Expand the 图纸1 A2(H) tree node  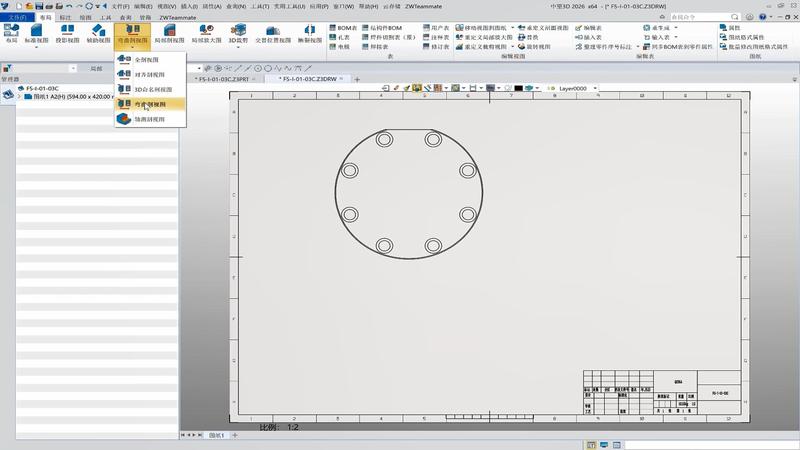click(17, 97)
